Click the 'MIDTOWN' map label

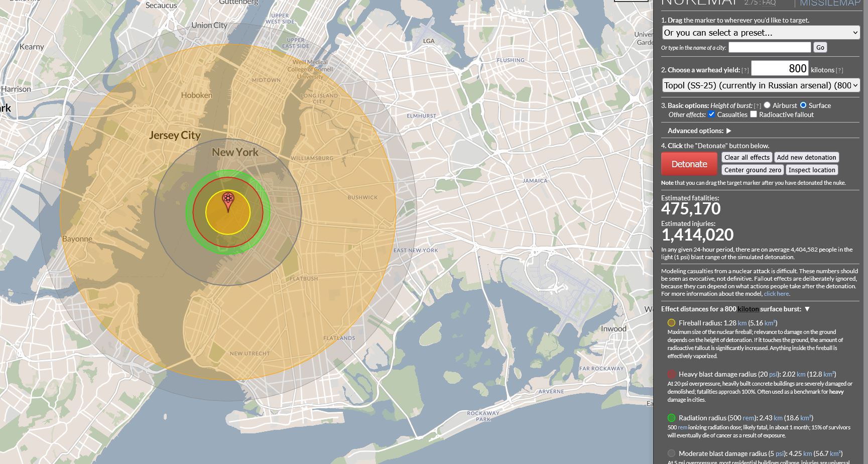pyautogui.click(x=266, y=80)
